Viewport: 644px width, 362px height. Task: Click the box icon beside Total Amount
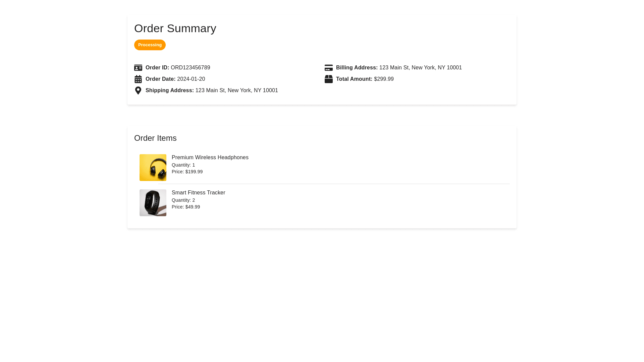(329, 79)
